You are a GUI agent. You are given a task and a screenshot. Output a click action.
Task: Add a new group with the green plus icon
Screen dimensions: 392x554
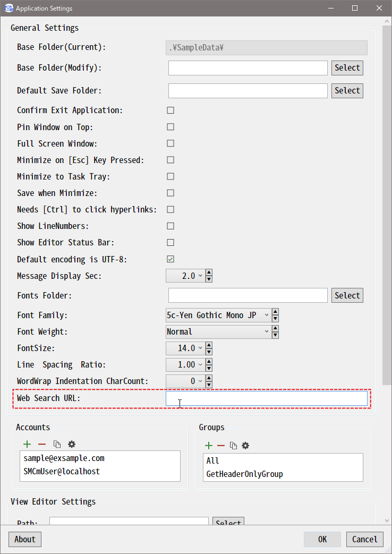pyautogui.click(x=209, y=446)
